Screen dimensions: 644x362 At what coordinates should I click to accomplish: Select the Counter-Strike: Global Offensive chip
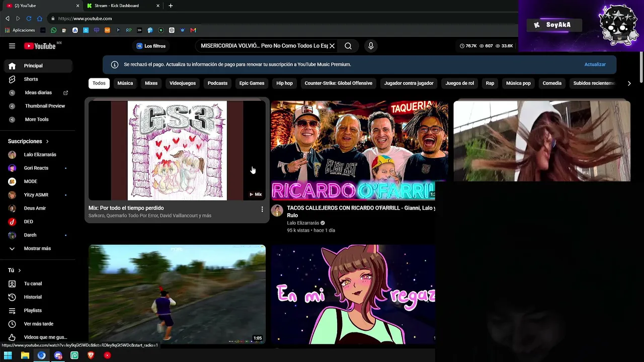coord(339,83)
